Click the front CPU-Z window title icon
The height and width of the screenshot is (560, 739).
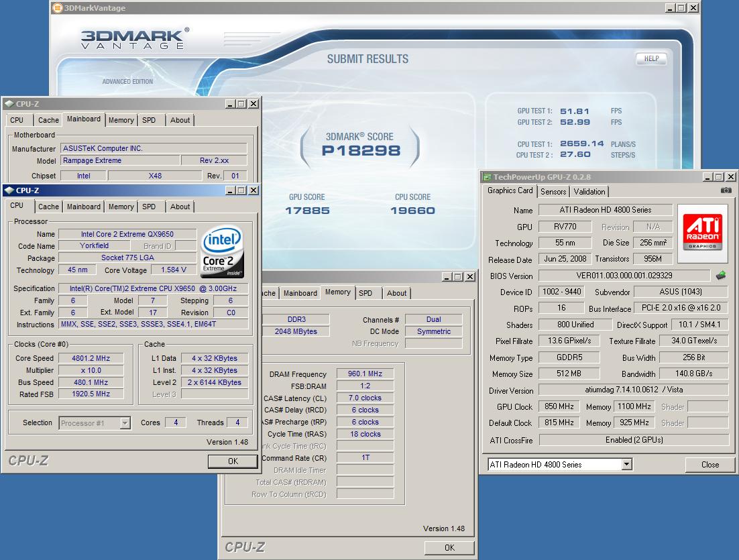[x=9, y=190]
